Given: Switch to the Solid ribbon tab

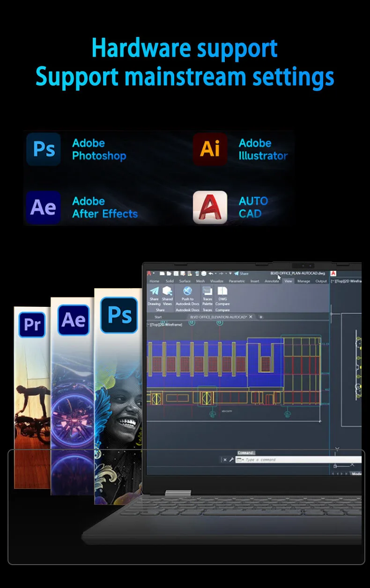Looking at the screenshot, I should [170, 281].
